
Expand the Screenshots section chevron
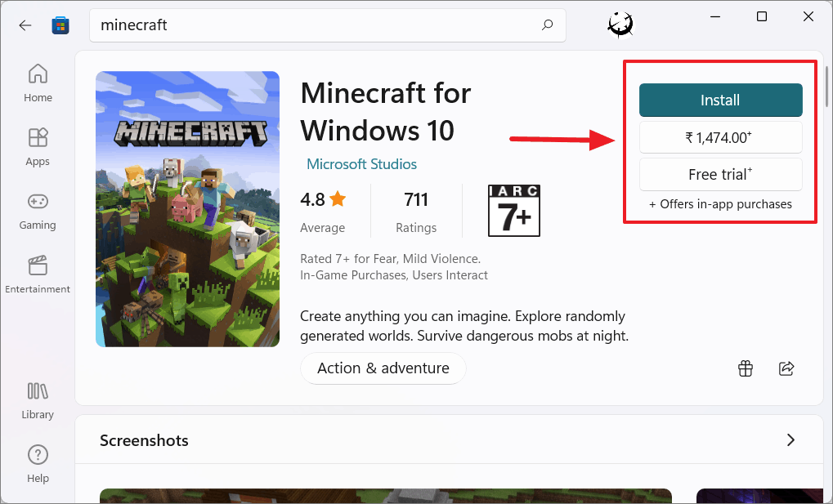[x=790, y=439]
